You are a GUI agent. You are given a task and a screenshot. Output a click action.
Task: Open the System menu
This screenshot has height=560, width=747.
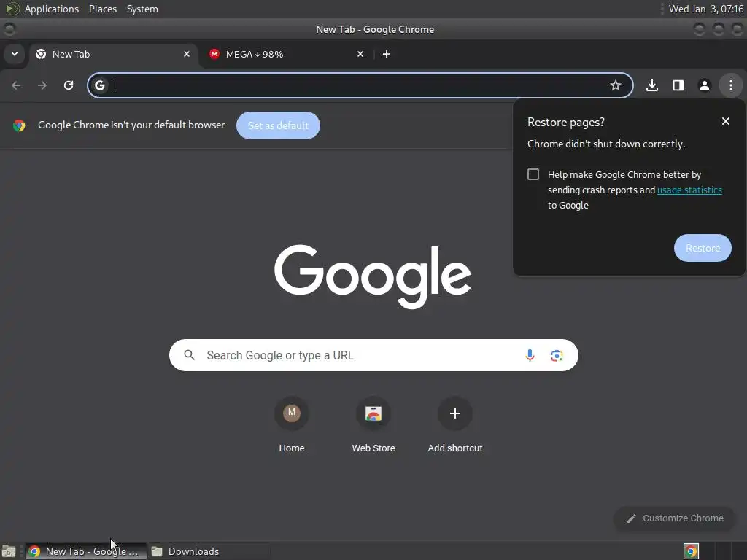142,9
